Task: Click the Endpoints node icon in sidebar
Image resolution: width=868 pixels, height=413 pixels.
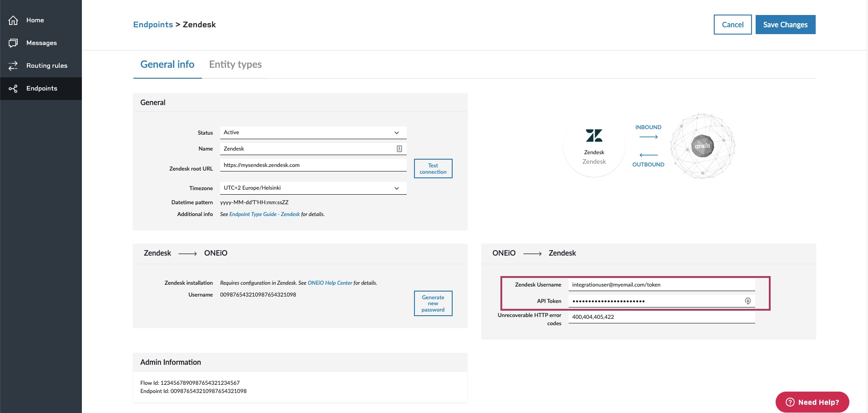Action: 13,88
